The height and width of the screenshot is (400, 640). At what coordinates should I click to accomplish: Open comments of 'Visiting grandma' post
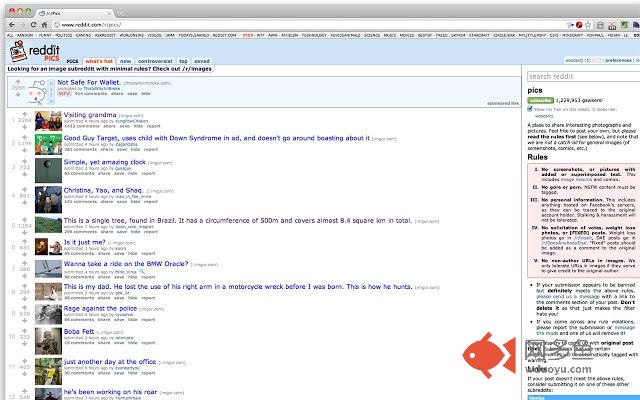(81, 126)
